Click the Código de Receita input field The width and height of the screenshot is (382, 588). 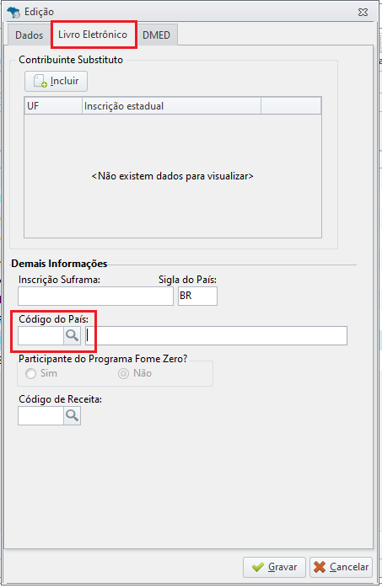pyautogui.click(x=40, y=416)
